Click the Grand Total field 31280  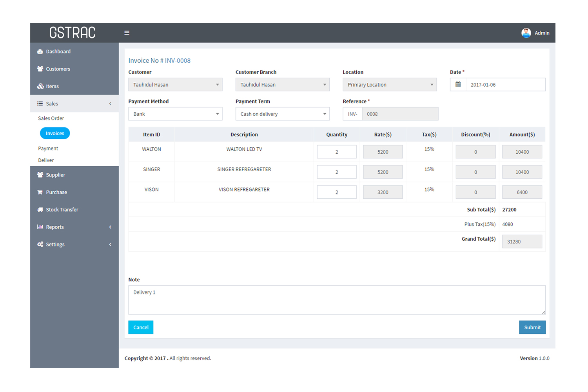522,241
